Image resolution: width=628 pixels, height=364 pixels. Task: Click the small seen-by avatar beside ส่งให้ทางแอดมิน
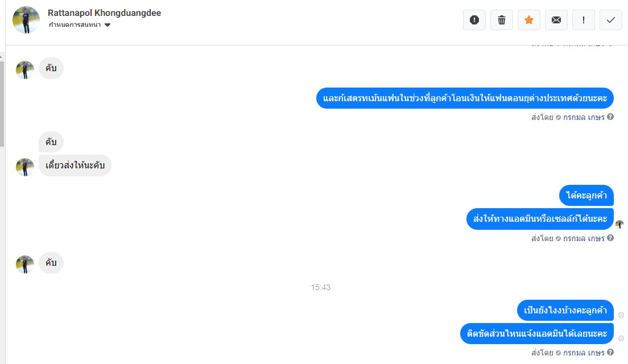(619, 224)
